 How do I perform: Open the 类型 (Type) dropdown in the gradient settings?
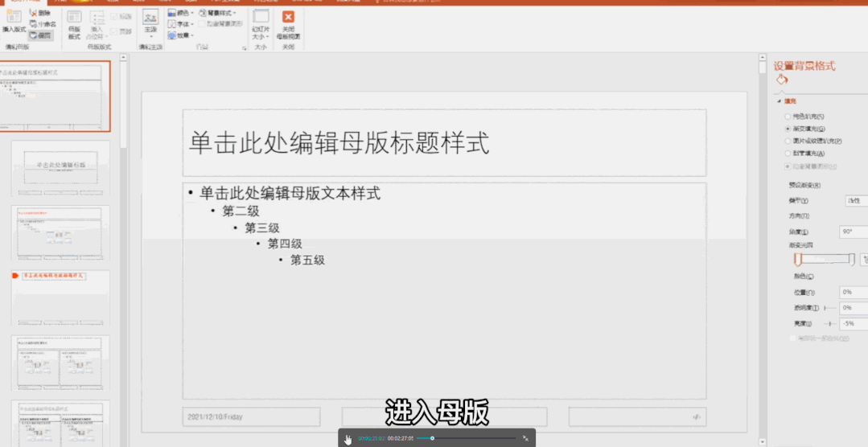(857, 201)
